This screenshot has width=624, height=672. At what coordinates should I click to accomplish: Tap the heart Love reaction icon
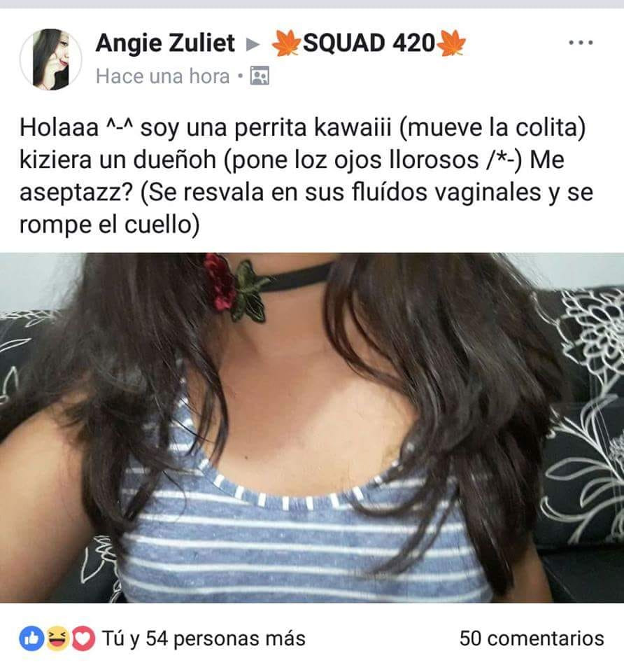pyautogui.click(x=83, y=638)
